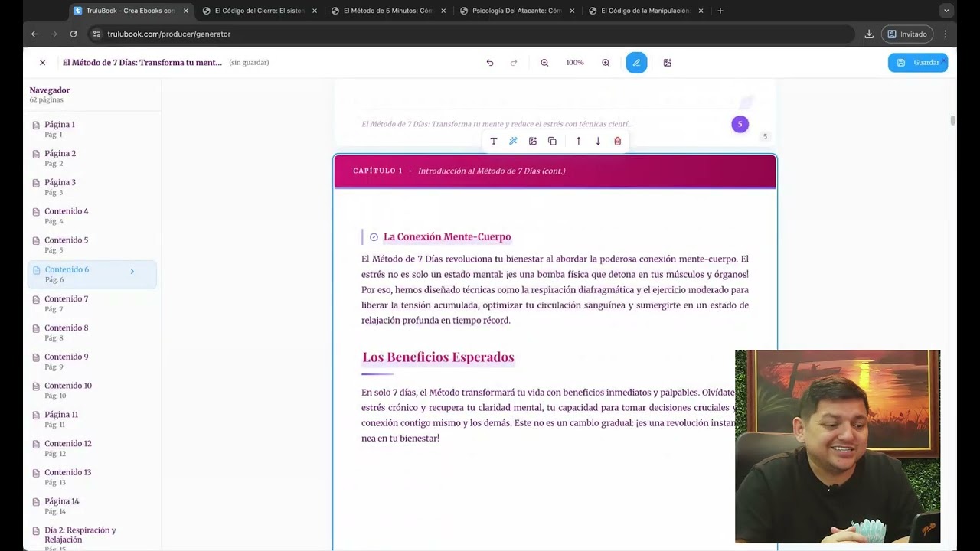
Task: Click the circle icon before La Conexión Mente-Cuerpo
Action: click(374, 237)
